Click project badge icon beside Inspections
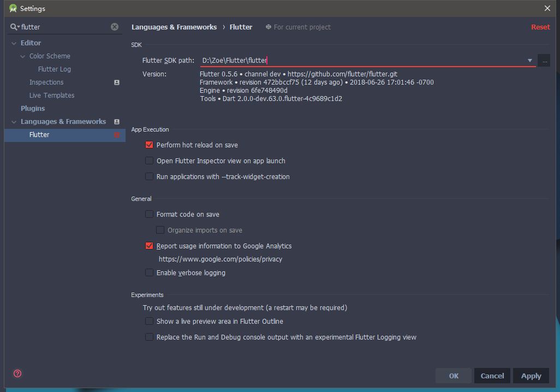This screenshot has width=560, height=392. point(116,82)
